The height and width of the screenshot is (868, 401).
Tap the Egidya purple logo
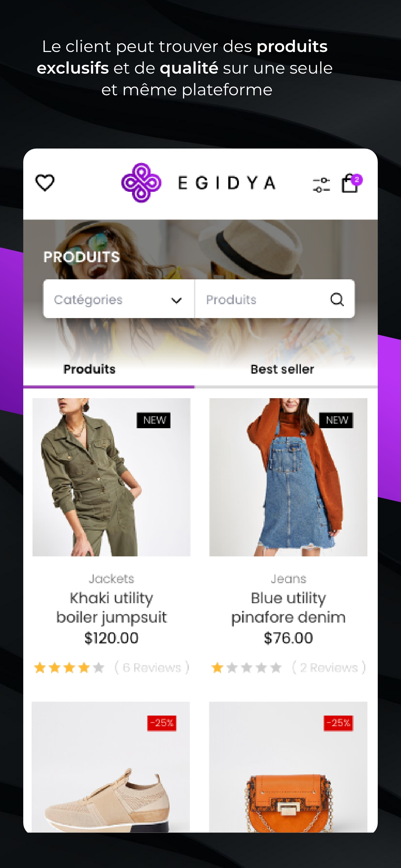141,183
